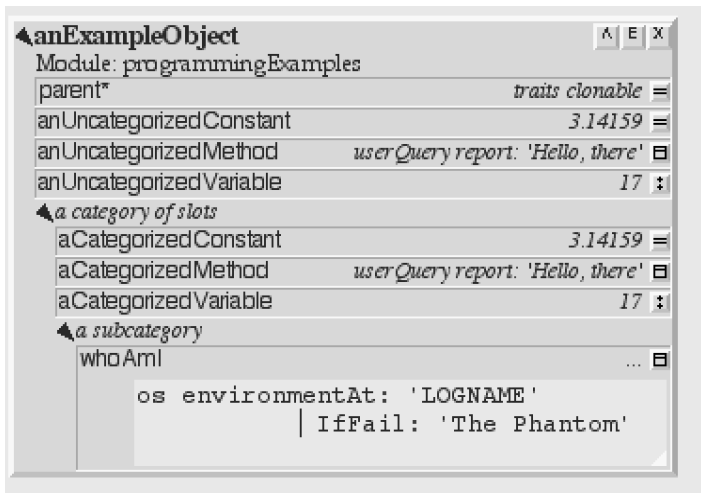Click equals icon on aCategorizedConstant slot

pos(660,241)
